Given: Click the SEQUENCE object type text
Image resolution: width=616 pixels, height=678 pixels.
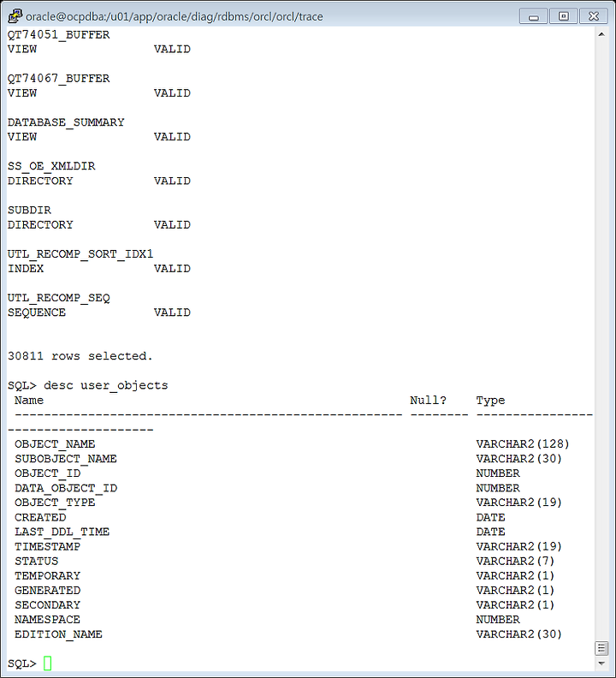Looking at the screenshot, I should point(36,312).
